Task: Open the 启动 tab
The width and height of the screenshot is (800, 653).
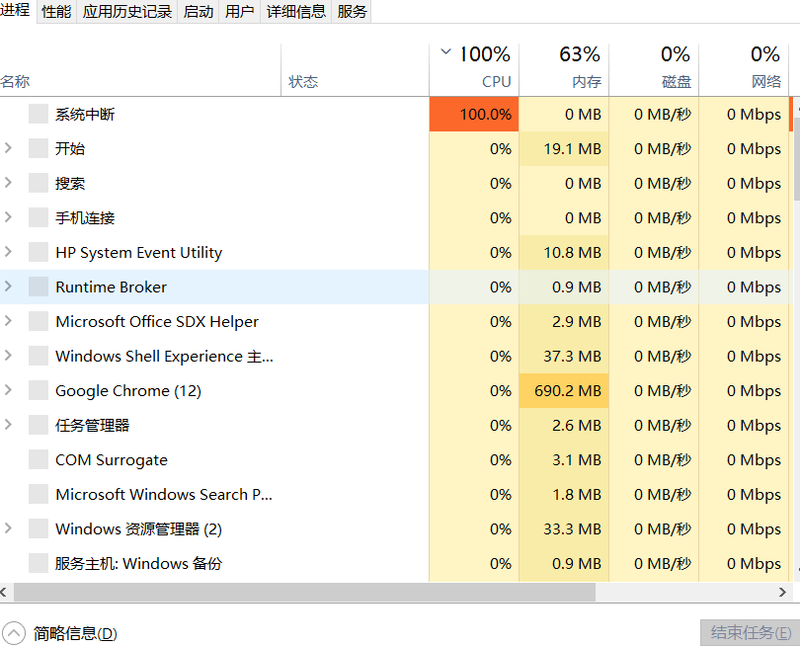Action: click(x=198, y=12)
